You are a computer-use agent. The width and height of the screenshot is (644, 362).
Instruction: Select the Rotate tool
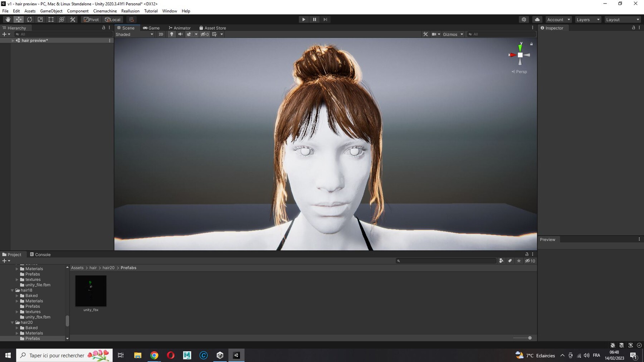point(29,20)
